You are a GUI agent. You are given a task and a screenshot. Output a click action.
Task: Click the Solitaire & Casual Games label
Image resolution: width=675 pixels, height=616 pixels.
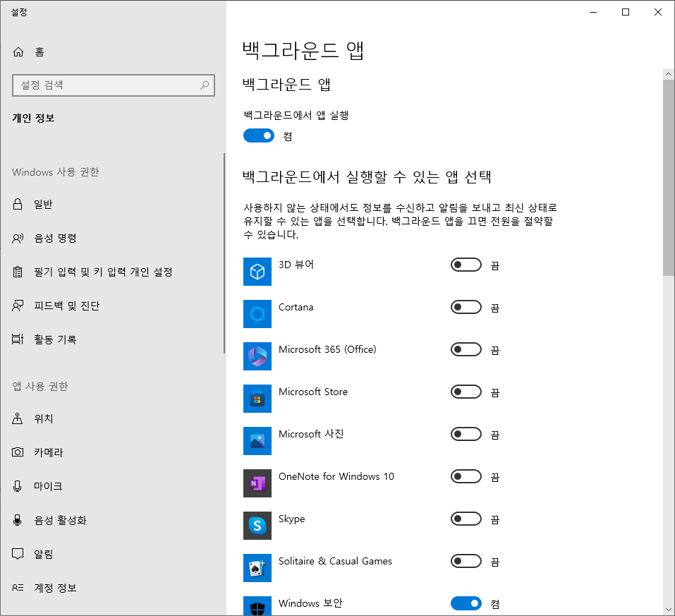point(335,561)
